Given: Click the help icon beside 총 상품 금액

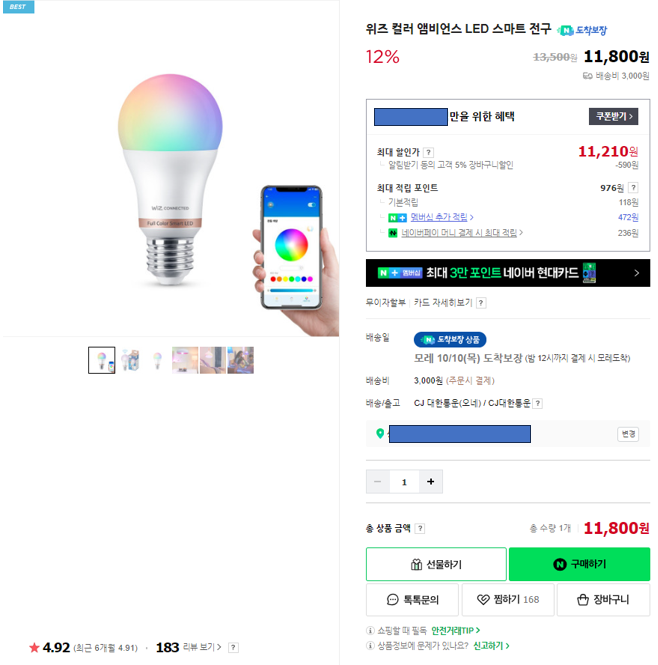Looking at the screenshot, I should (420, 528).
